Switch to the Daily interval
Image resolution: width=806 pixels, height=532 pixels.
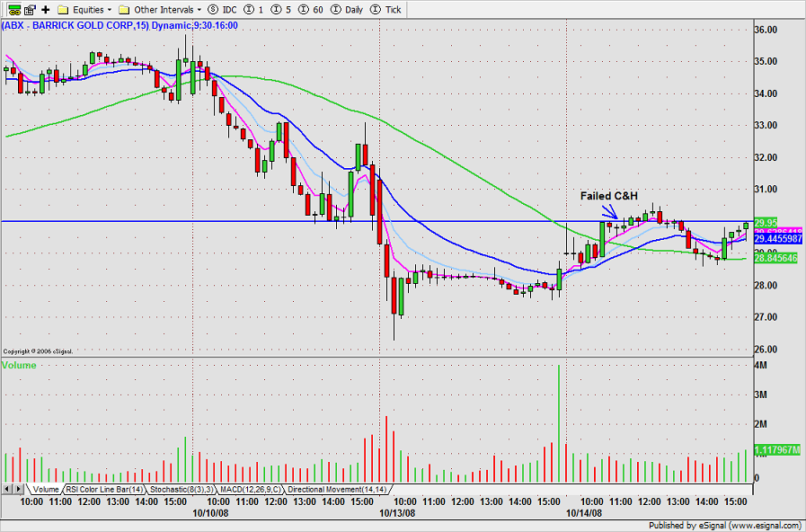tap(347, 9)
